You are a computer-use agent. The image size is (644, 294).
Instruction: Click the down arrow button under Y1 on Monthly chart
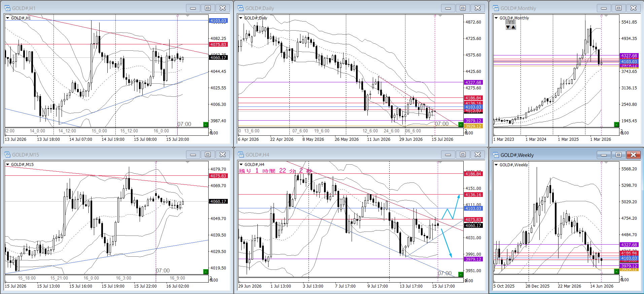click(508, 27)
